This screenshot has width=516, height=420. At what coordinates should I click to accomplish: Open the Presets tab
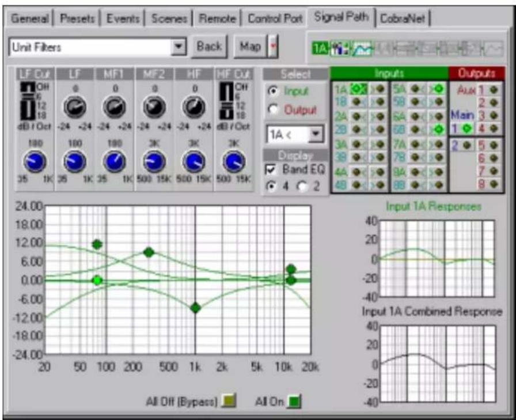78,18
